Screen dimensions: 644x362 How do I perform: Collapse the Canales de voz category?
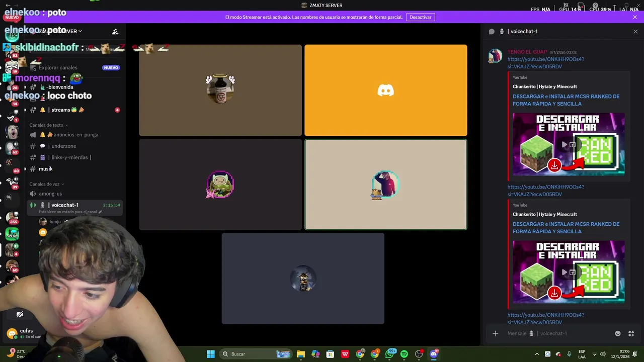click(x=46, y=184)
